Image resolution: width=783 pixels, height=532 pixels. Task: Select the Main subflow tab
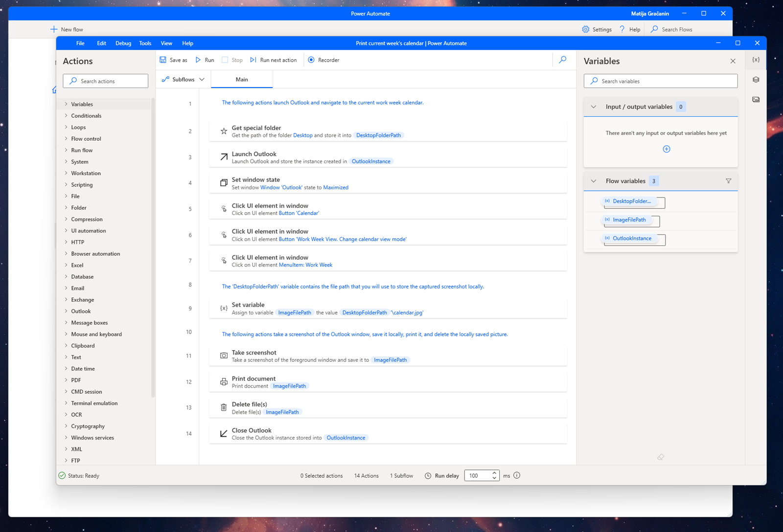tap(242, 79)
